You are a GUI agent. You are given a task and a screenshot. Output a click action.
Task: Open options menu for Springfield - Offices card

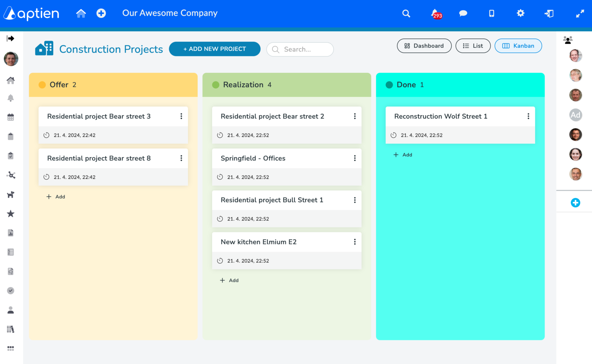355,158
